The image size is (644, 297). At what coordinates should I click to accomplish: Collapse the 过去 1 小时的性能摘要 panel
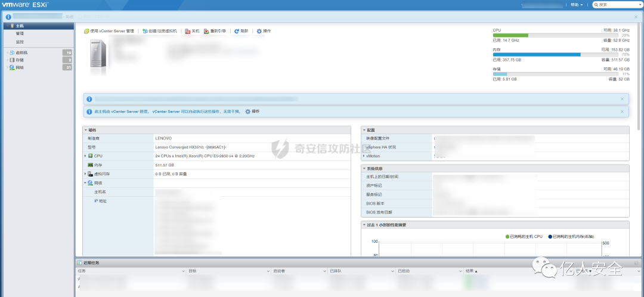point(364,225)
